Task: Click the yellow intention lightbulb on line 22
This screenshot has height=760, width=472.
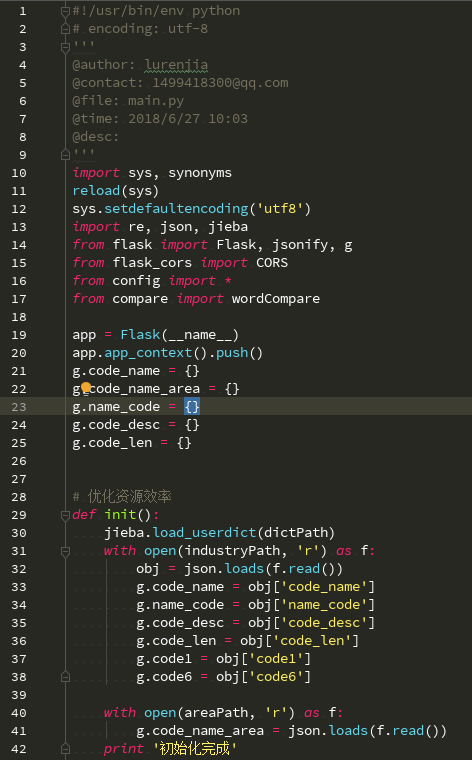Action: [x=86, y=387]
